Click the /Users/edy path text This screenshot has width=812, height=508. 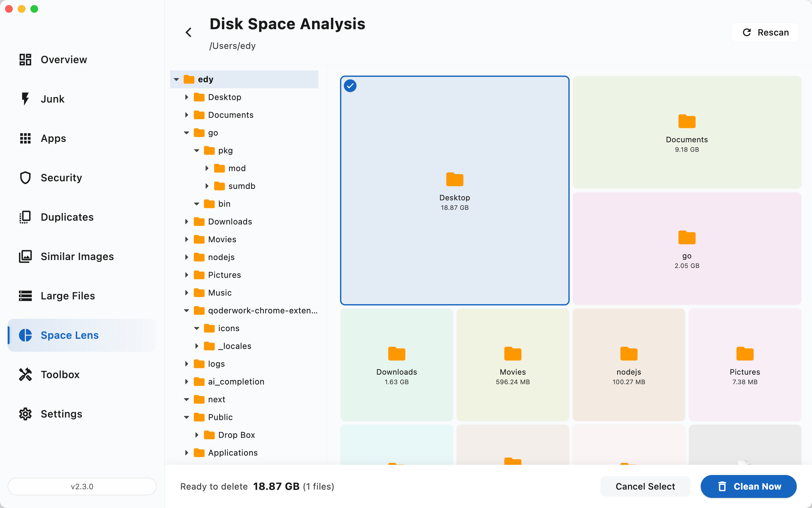coord(232,46)
